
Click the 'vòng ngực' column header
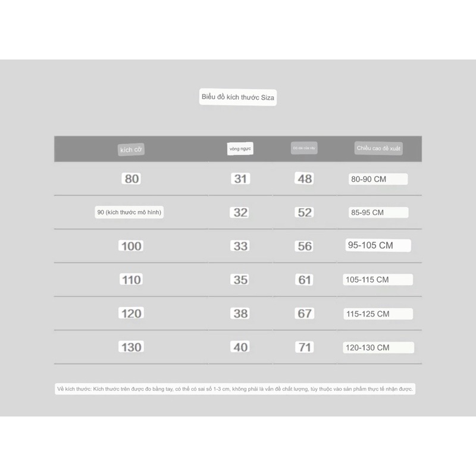pyautogui.click(x=240, y=149)
